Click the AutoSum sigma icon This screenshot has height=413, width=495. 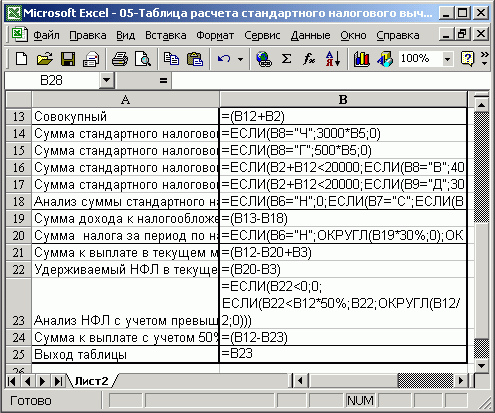[286, 59]
